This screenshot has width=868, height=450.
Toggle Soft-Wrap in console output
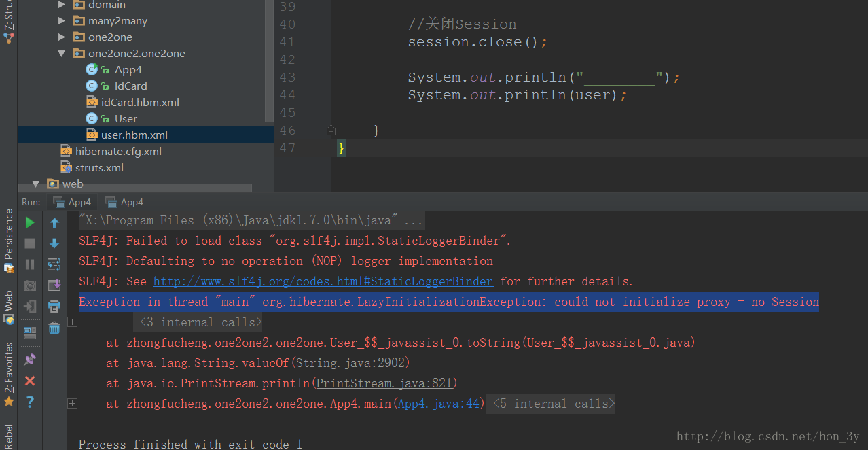(54, 264)
